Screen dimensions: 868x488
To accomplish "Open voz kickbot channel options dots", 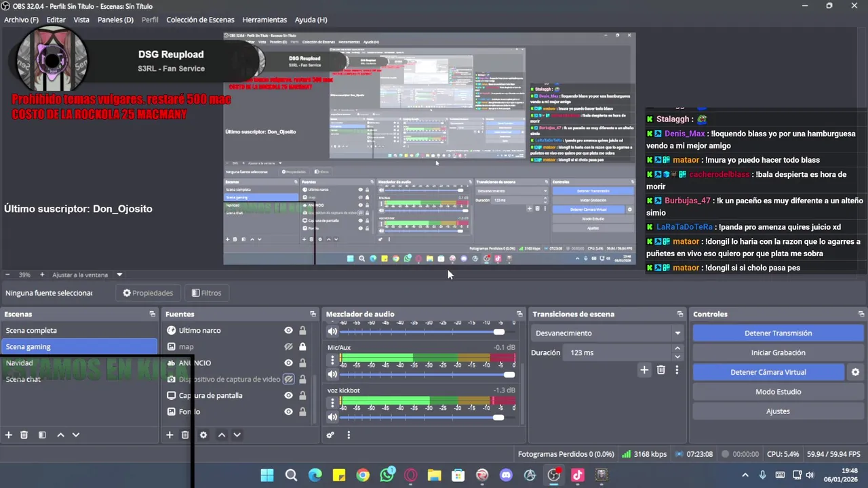I will click(332, 403).
